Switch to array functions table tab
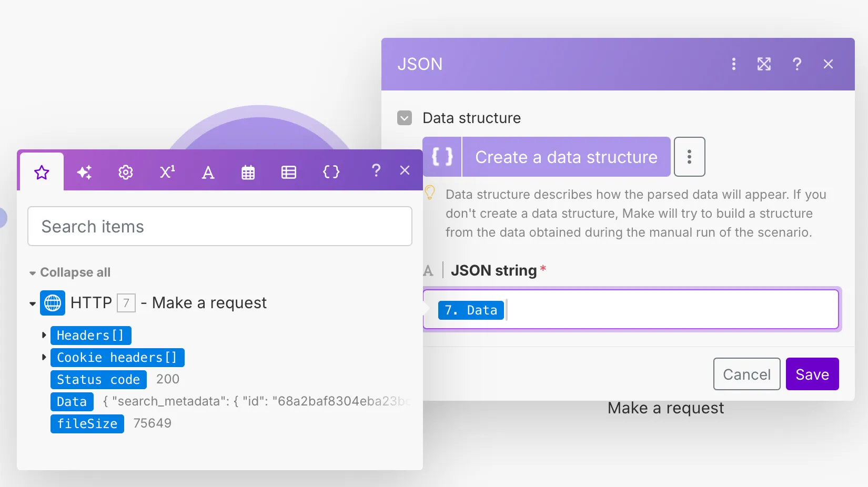Viewport: 868px width, 487px height. [x=289, y=172]
